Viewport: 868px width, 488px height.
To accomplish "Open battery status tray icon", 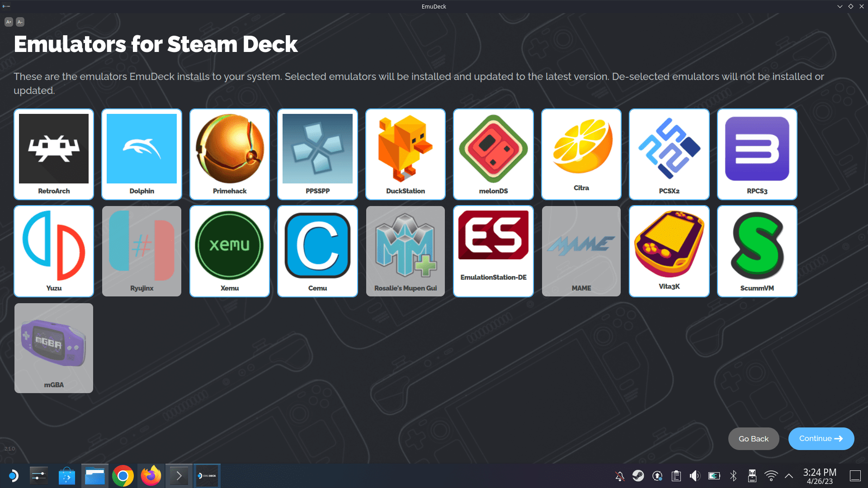I will [x=714, y=476].
